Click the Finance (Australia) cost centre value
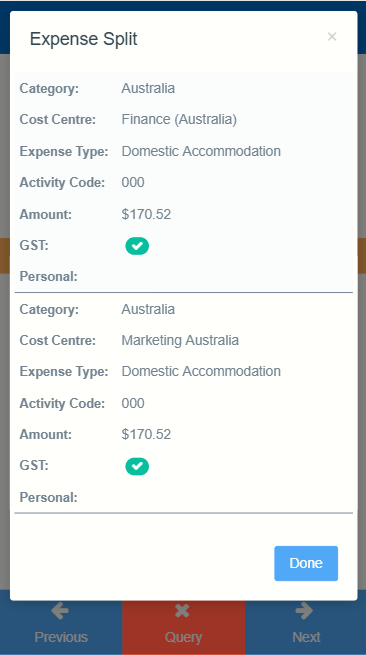The image size is (366, 655). [179, 120]
